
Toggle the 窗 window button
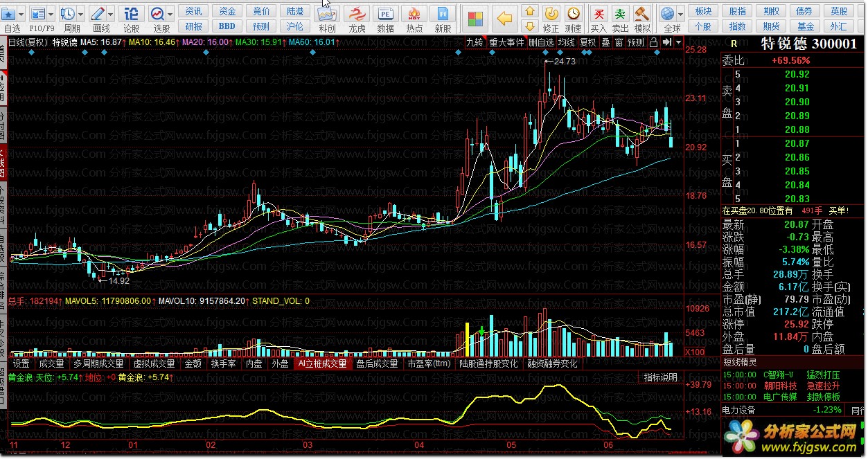[619, 42]
